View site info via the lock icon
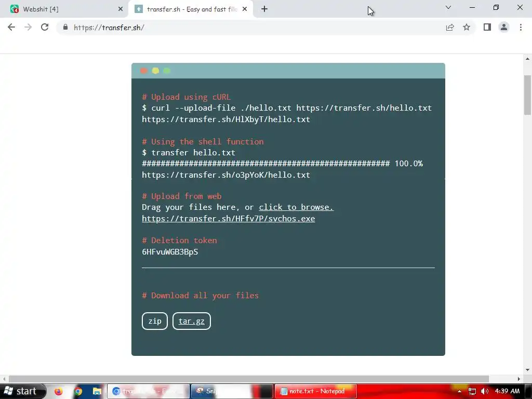The height and width of the screenshot is (399, 532). click(x=65, y=27)
